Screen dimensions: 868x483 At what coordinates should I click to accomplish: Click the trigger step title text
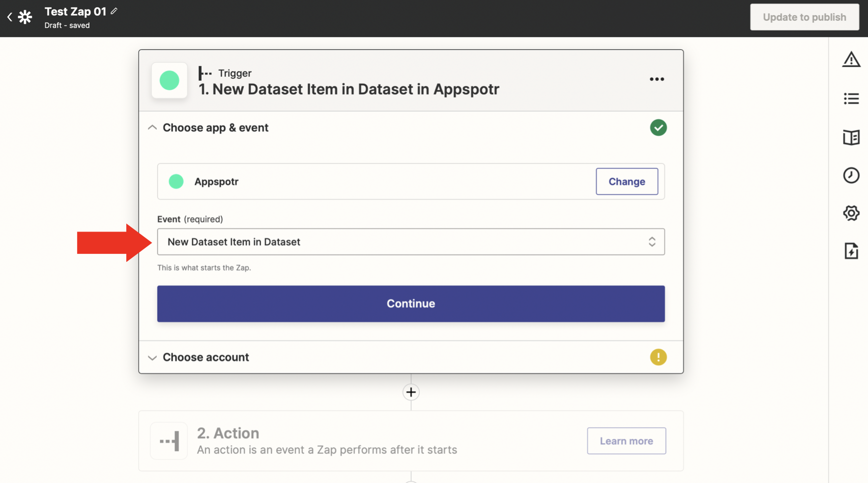[x=348, y=89]
